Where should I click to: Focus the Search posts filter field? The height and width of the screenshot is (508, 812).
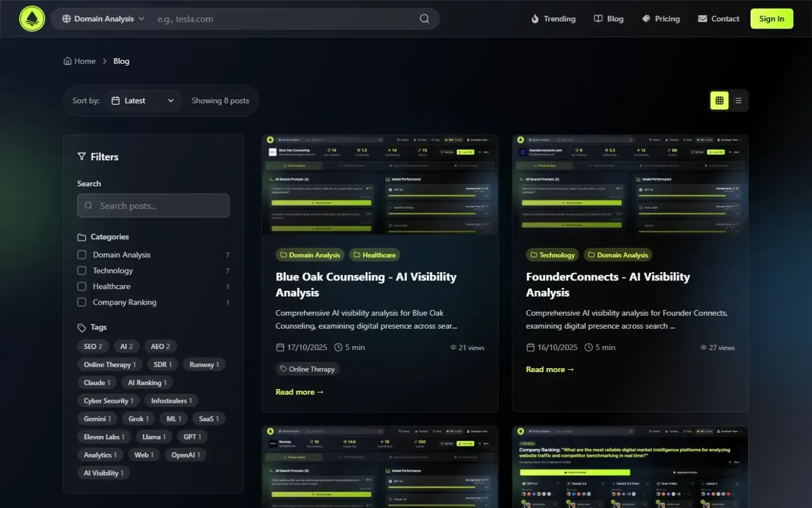pos(153,206)
